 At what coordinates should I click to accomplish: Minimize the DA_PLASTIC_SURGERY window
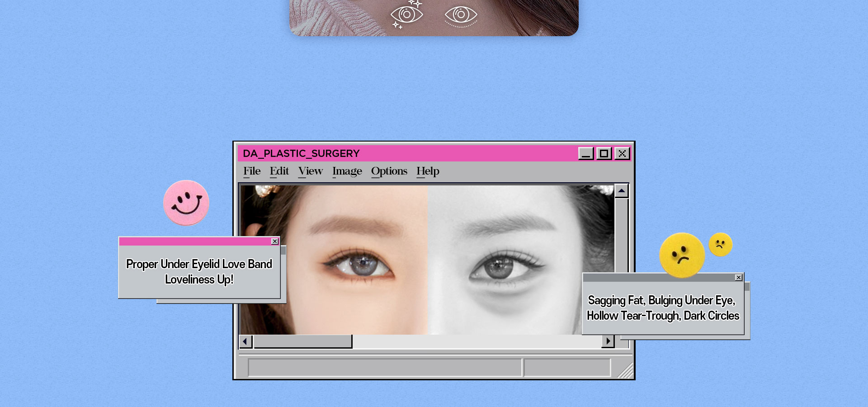586,154
